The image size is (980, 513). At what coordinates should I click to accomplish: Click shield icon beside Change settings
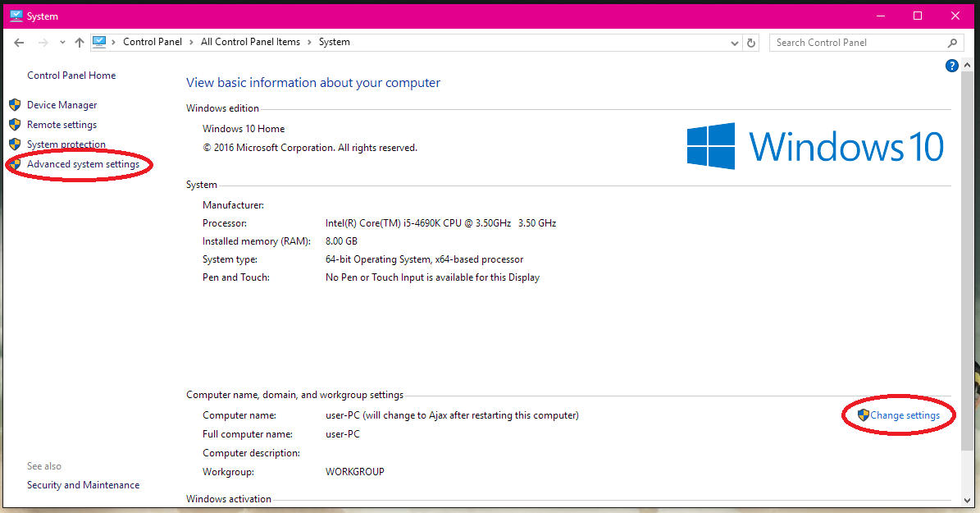[x=863, y=415]
